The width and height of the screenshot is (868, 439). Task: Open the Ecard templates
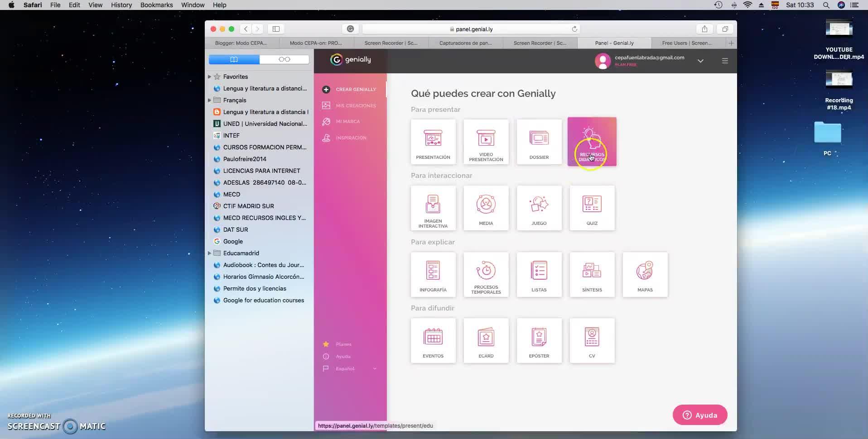486,341
